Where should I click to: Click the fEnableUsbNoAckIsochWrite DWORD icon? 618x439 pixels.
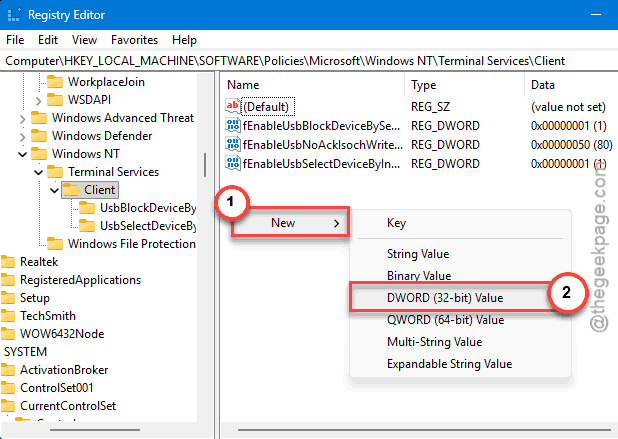tap(233, 144)
